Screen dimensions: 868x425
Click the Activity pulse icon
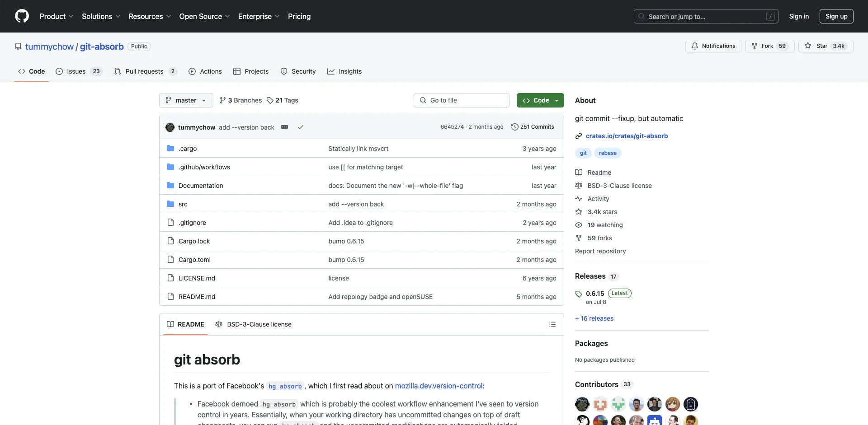click(579, 199)
